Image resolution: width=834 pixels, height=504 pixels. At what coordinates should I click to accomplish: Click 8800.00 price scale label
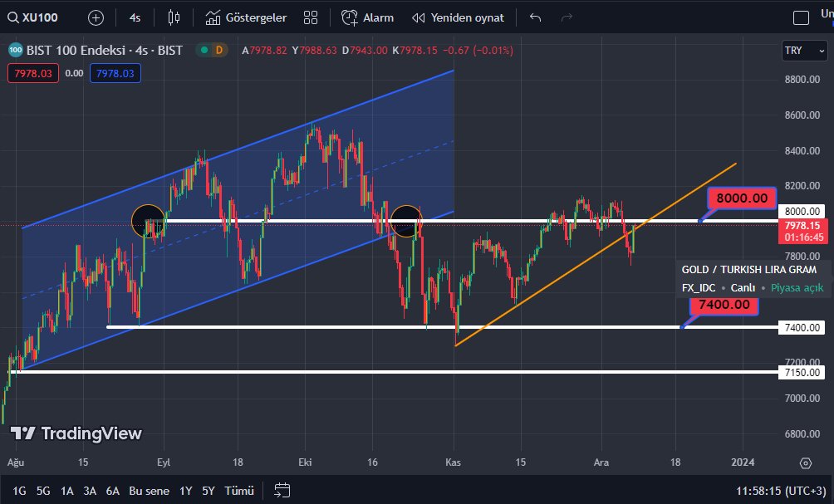(802, 79)
